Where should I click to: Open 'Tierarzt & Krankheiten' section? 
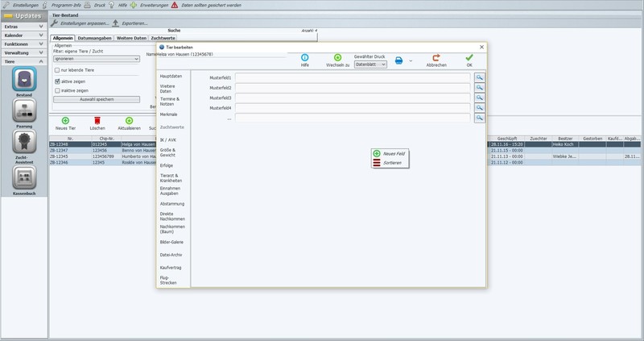pyautogui.click(x=171, y=178)
